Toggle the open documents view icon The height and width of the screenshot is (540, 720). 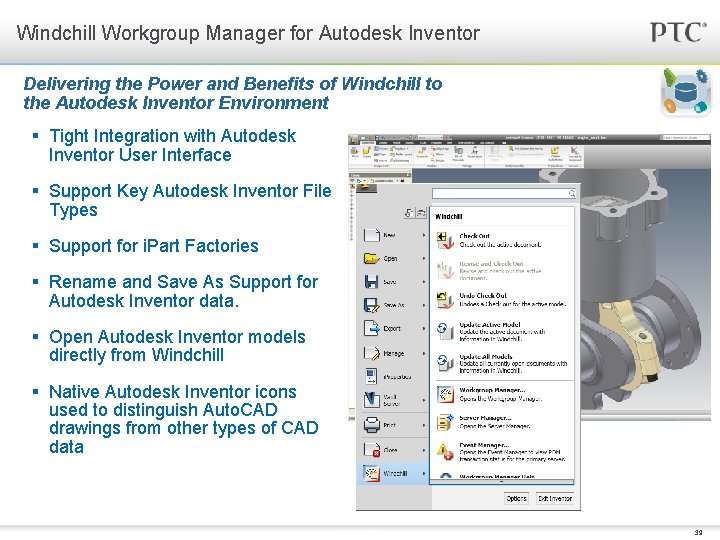(421, 213)
